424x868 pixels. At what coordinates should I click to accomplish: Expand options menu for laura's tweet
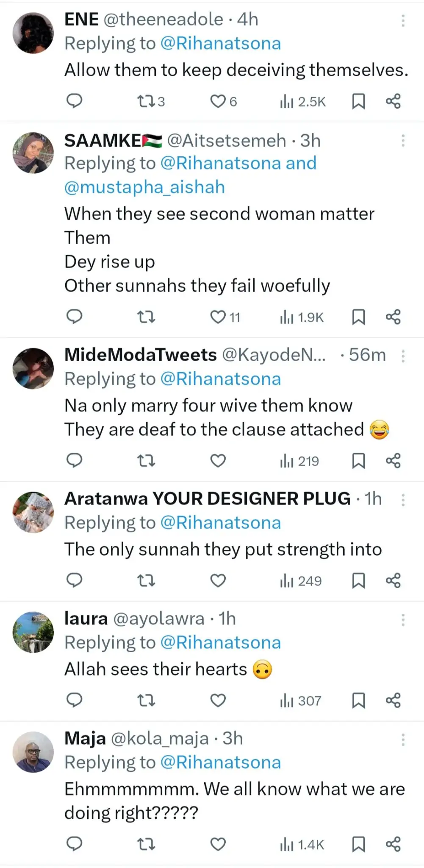(403, 620)
